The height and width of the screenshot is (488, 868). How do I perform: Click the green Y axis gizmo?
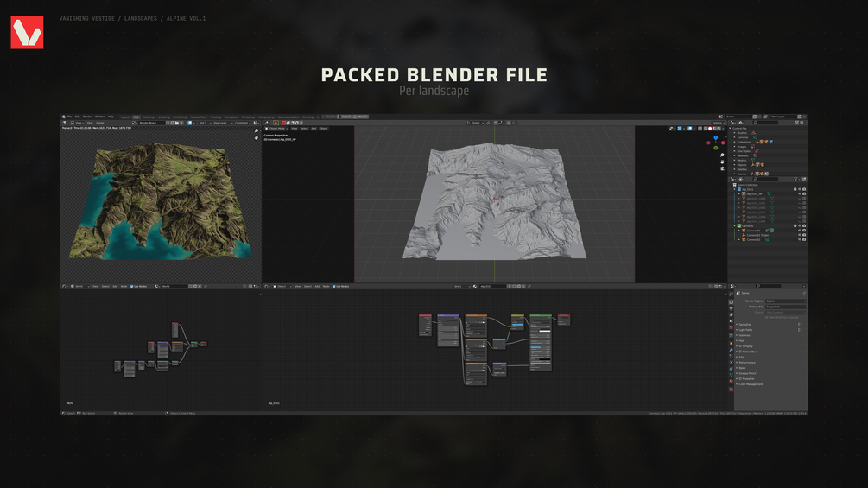(716, 148)
